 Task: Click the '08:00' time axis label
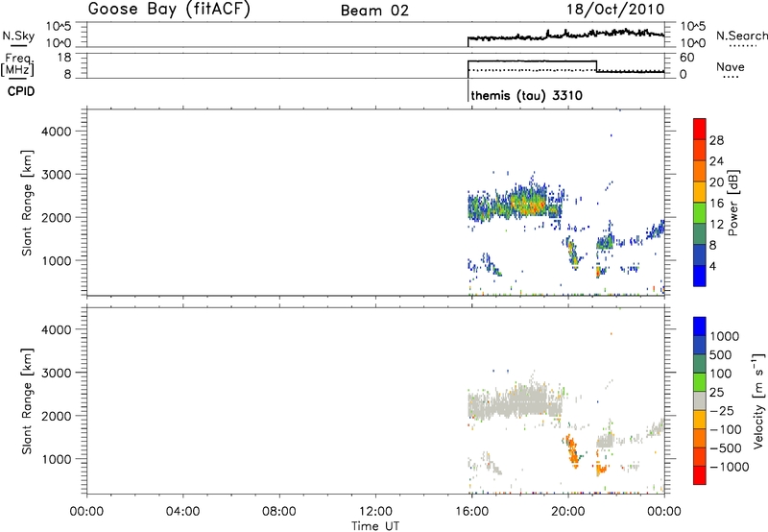click(279, 512)
